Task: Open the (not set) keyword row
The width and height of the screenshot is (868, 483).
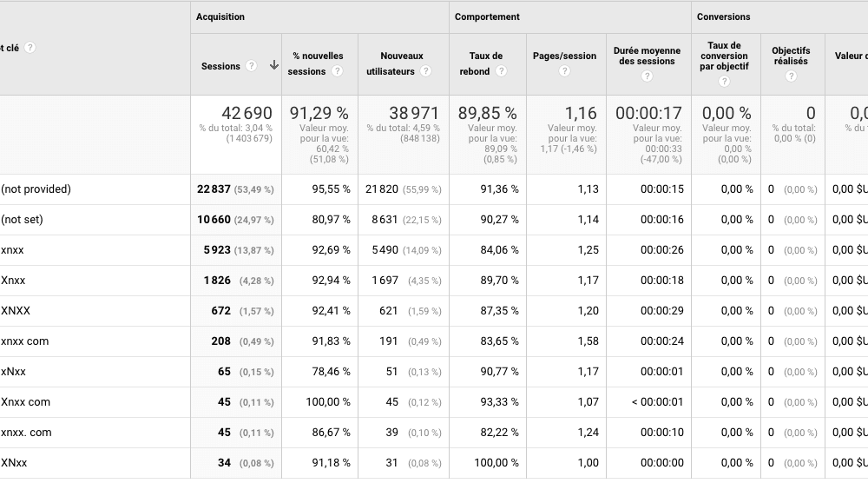Action: click(23, 220)
